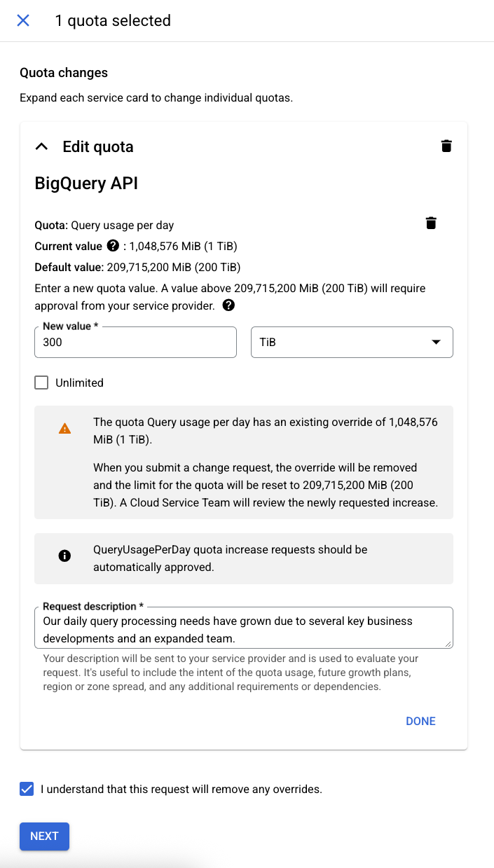The height and width of the screenshot is (868, 494).
Task: Uncheck the remove overrides acknowledgment checkbox
Action: click(x=27, y=789)
